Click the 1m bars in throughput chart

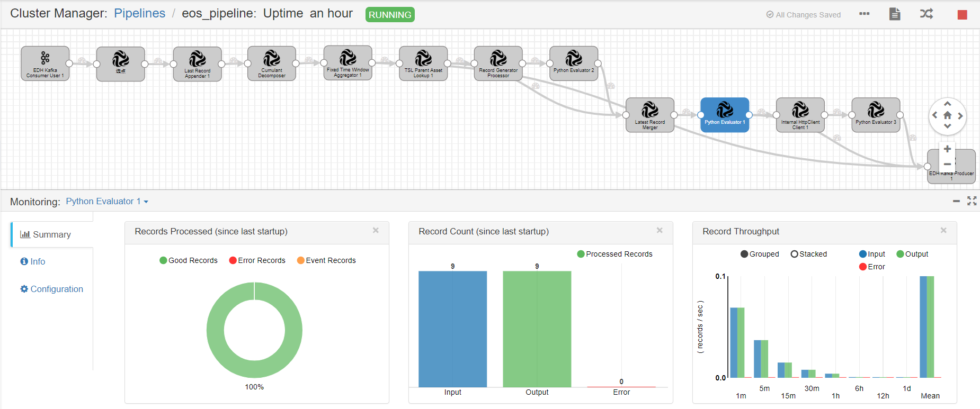click(x=737, y=342)
